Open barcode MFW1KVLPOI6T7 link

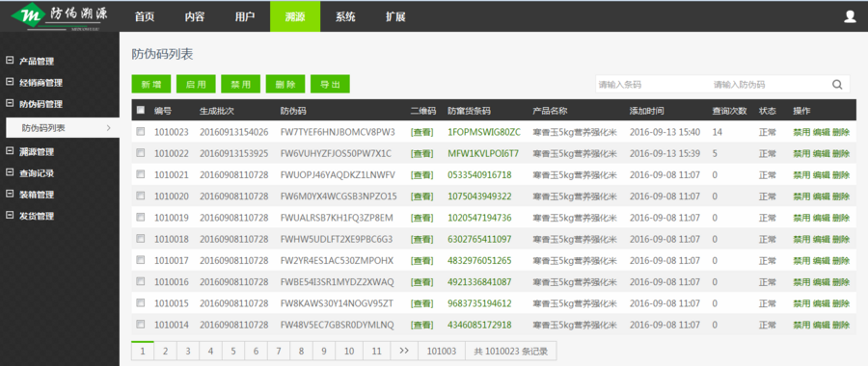pyautogui.click(x=483, y=153)
